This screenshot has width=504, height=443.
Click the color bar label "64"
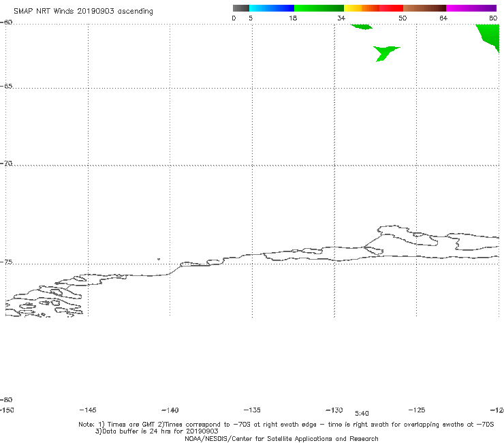(443, 18)
